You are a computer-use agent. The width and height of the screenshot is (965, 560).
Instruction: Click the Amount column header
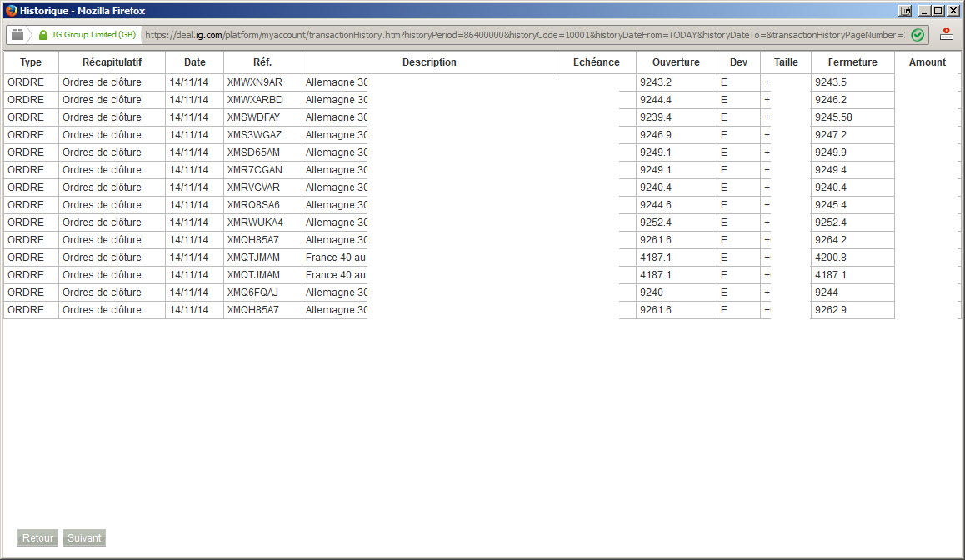927,62
